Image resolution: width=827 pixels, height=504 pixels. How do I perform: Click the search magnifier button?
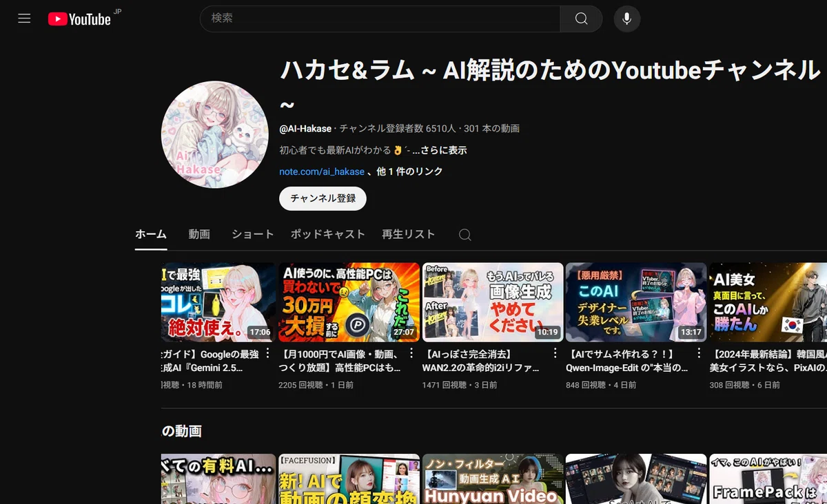click(581, 19)
